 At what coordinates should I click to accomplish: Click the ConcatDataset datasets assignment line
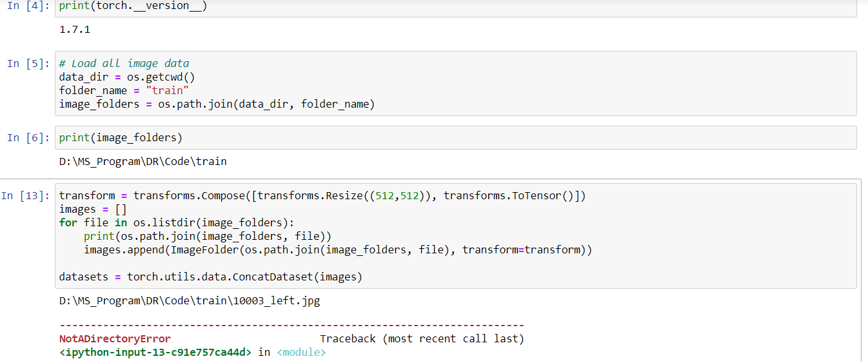tap(210, 277)
